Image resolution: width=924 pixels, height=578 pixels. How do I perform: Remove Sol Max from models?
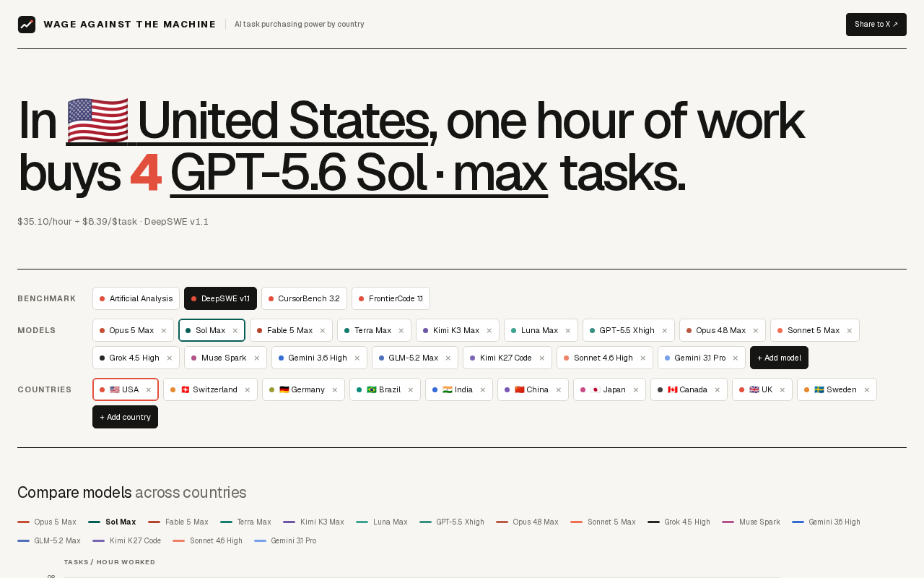click(x=235, y=330)
